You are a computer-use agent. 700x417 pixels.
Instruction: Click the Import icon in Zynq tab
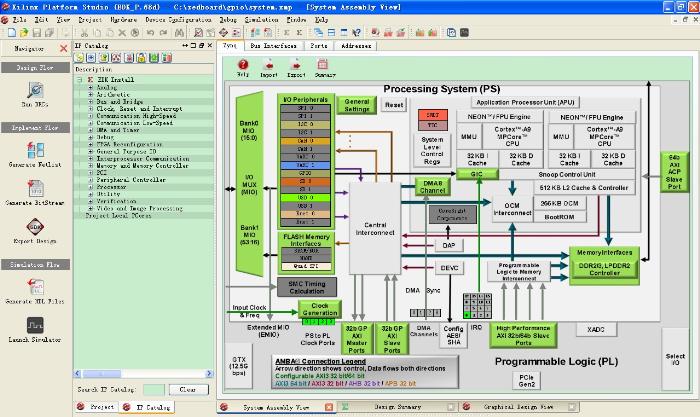click(269, 66)
